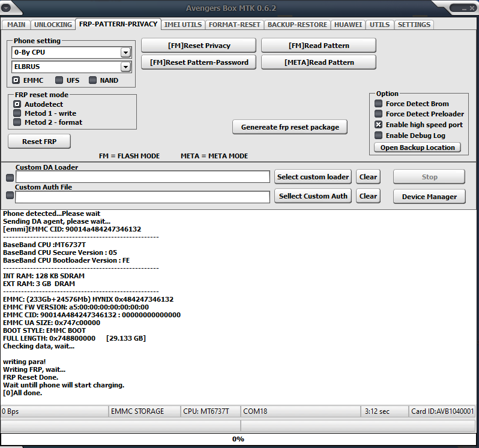The image size is (479, 448).
Task: Open the HUAWEI tab
Action: point(348,25)
